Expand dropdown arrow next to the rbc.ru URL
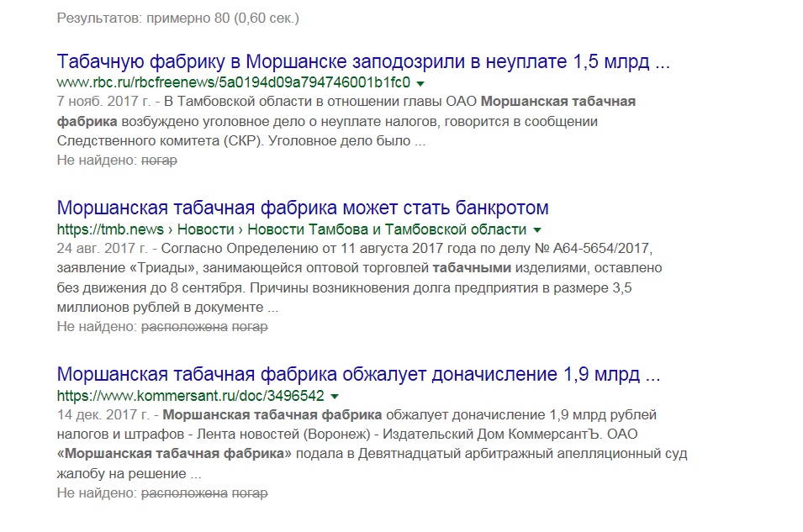Screen dimensions: 803x532 [x=420, y=83]
